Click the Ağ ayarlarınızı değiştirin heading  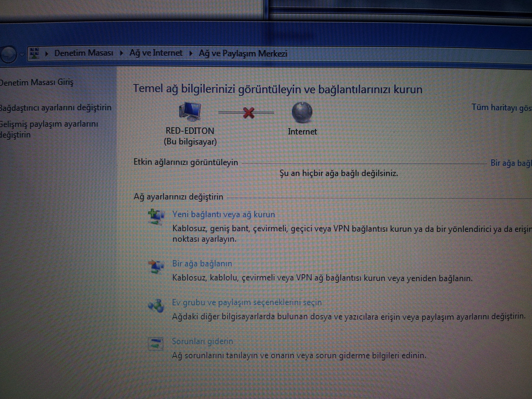(x=178, y=197)
